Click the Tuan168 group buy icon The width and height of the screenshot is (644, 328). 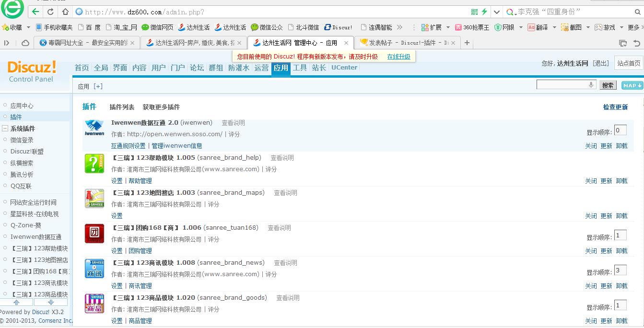pos(94,234)
